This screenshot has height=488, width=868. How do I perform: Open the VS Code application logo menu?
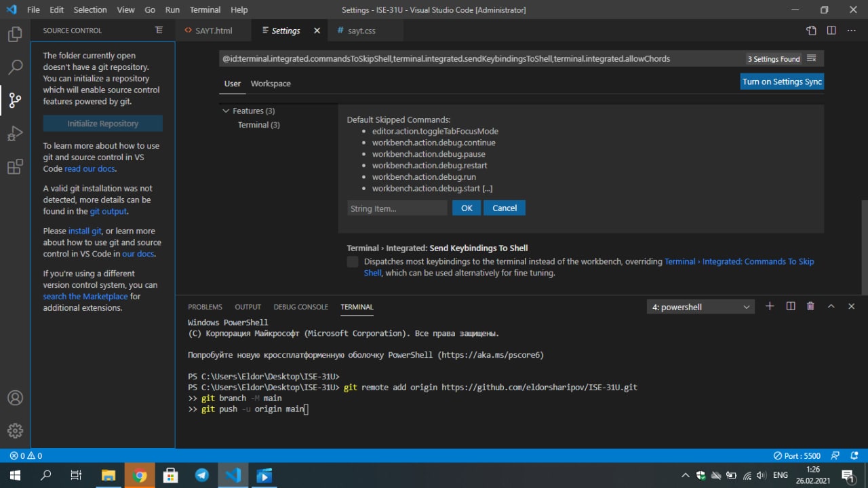coord(11,10)
